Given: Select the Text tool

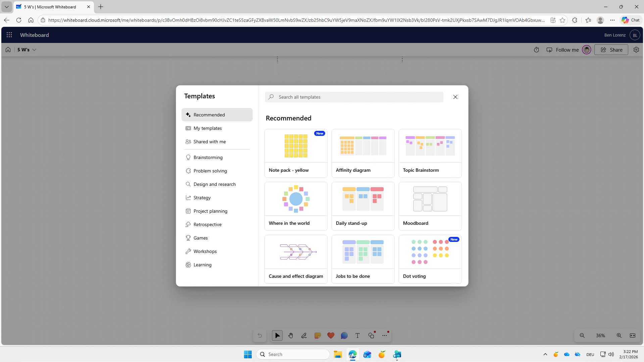Looking at the screenshot, I should click(x=358, y=335).
